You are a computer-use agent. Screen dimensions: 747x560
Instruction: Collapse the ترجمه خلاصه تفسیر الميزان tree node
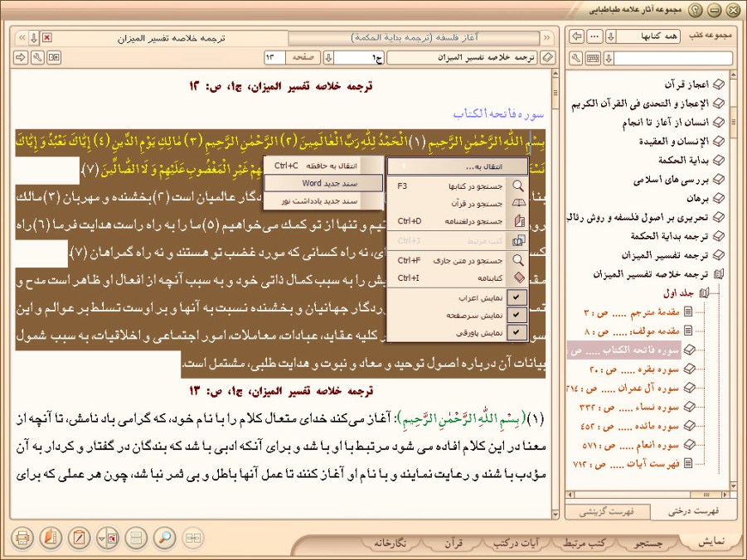click(x=719, y=274)
